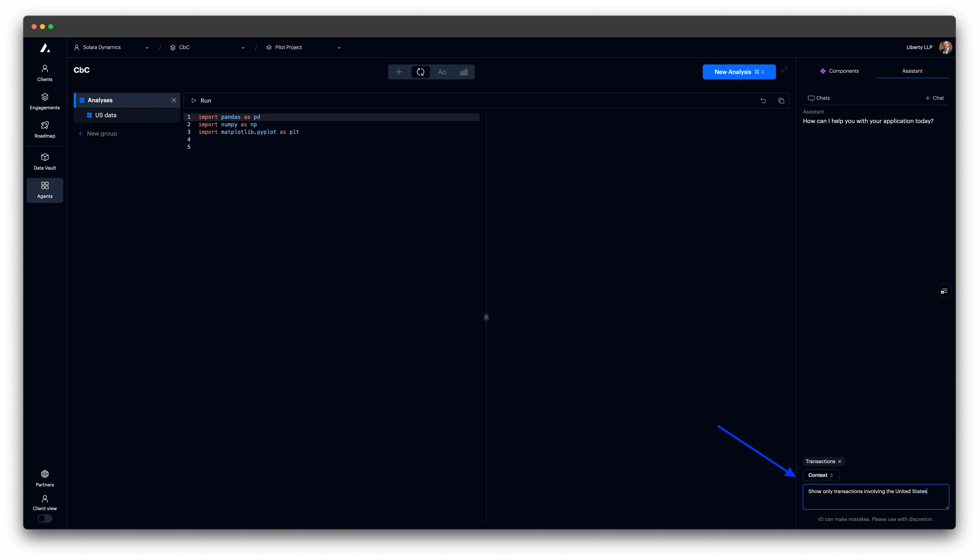Viewport: 979px width, 560px height.
Task: Open the Data Vault sidebar icon
Action: pyautogui.click(x=45, y=161)
